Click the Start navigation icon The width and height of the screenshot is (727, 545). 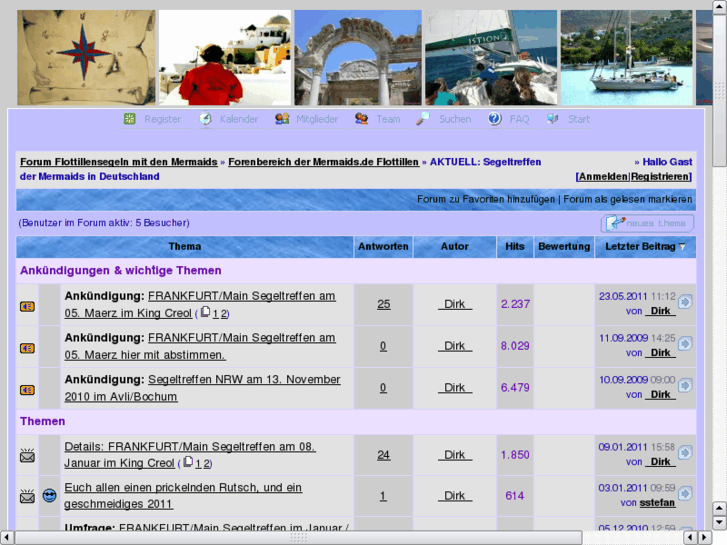(552, 119)
